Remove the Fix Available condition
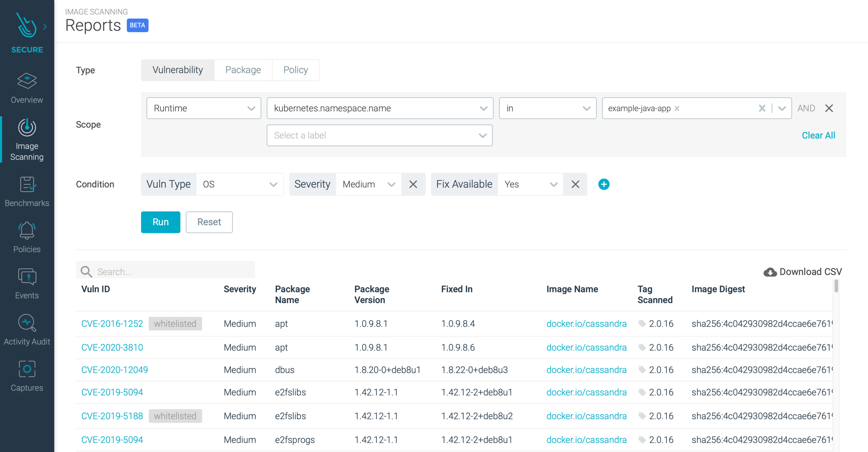This screenshot has width=868, height=452. tap(575, 184)
